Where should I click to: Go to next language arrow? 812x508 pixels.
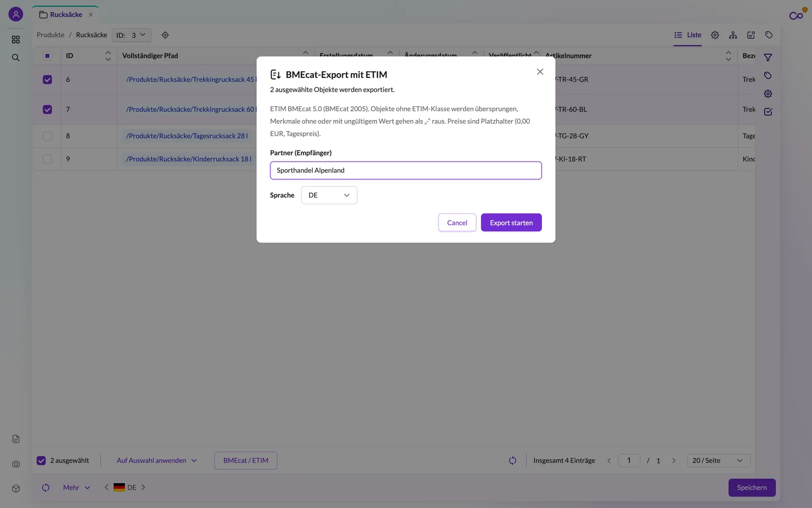tap(143, 487)
